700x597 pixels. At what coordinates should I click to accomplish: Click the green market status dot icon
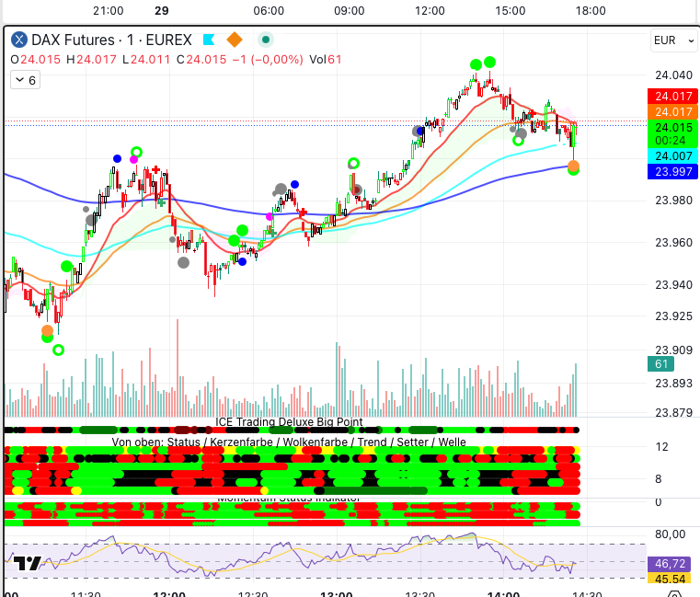(x=265, y=40)
